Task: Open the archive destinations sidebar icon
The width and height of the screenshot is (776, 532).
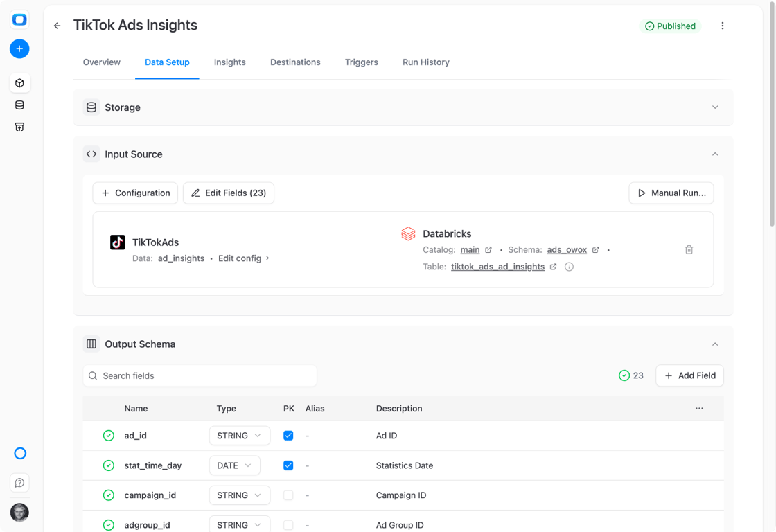Action: pyautogui.click(x=20, y=127)
